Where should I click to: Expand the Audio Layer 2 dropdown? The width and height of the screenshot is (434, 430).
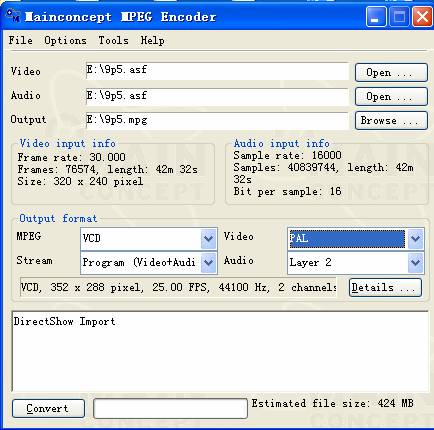pyautogui.click(x=416, y=262)
